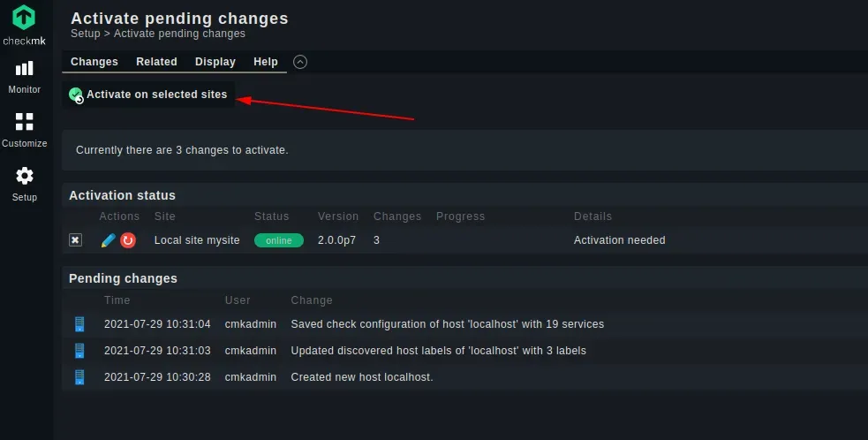Screen dimensions: 868x440
Task: Open the Display dropdown menu
Action: pos(215,62)
